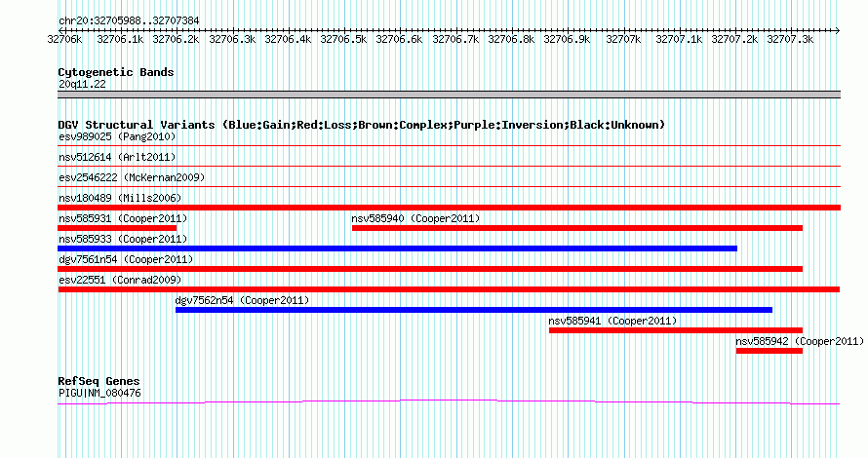Image resolution: width=868 pixels, height=458 pixels.
Task: Click the 32706.6k ruler position
Action: pyautogui.click(x=399, y=39)
